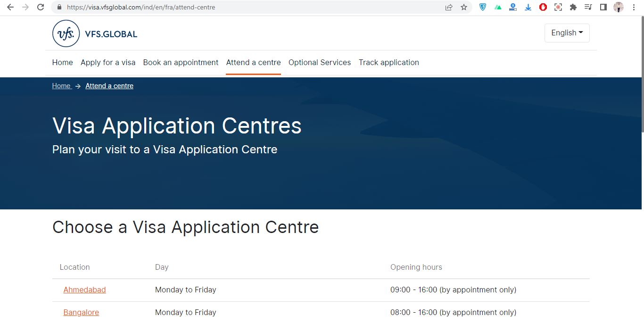Share this page using the share icon
644x324 pixels.
(449, 7)
